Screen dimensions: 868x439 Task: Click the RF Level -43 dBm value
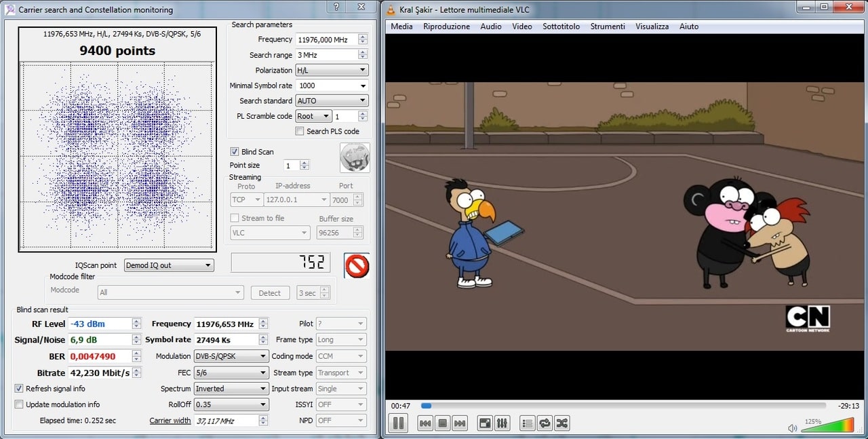click(100, 324)
